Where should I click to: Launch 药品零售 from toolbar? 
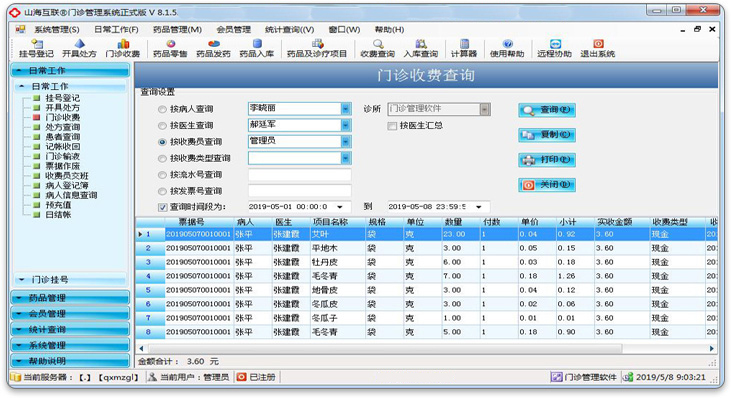point(170,48)
